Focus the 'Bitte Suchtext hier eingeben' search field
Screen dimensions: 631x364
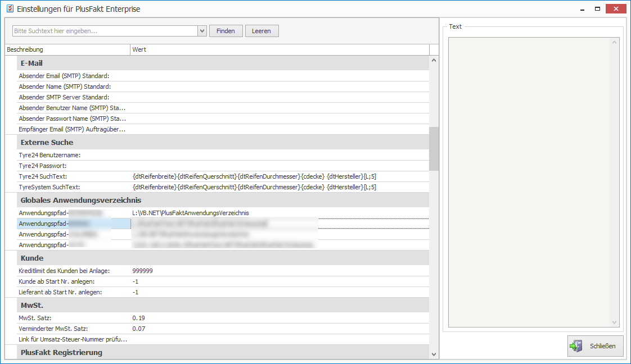pos(105,31)
